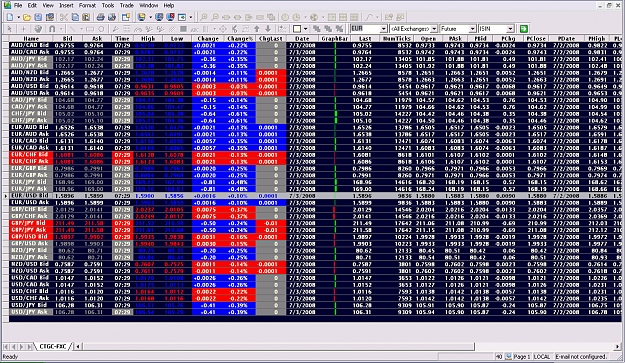Screen dimensions: 625x363
Task: Open the Window menu
Action: 148,6
